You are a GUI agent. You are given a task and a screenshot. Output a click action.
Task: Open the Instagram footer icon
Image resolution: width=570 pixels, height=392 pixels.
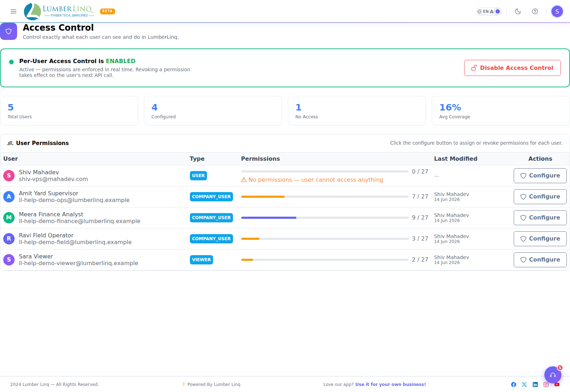pos(546,385)
